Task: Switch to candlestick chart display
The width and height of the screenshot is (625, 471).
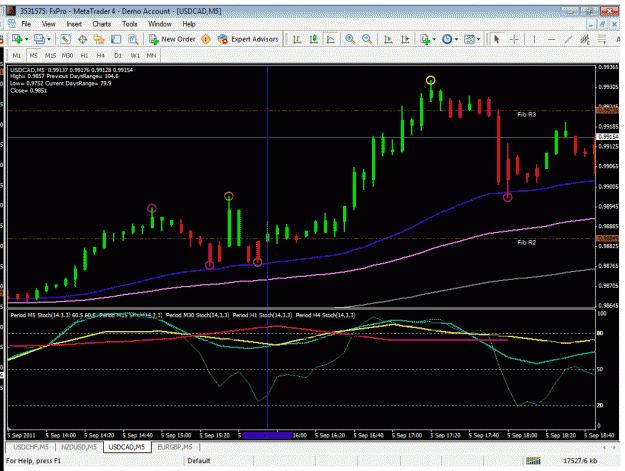Action: 314,39
